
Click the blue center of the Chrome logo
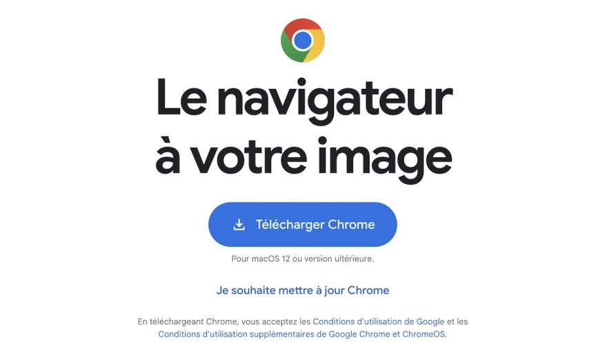(303, 40)
